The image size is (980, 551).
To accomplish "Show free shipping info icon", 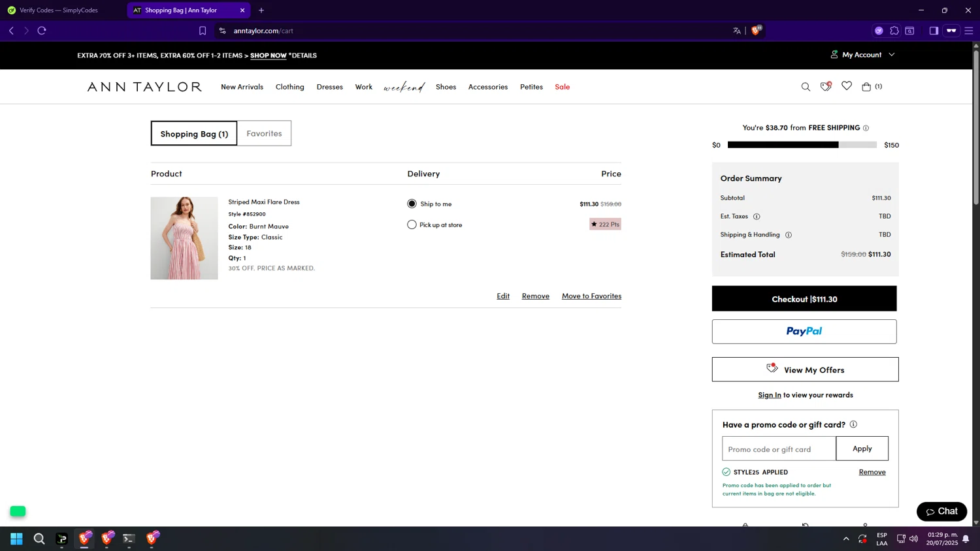I will [866, 128].
